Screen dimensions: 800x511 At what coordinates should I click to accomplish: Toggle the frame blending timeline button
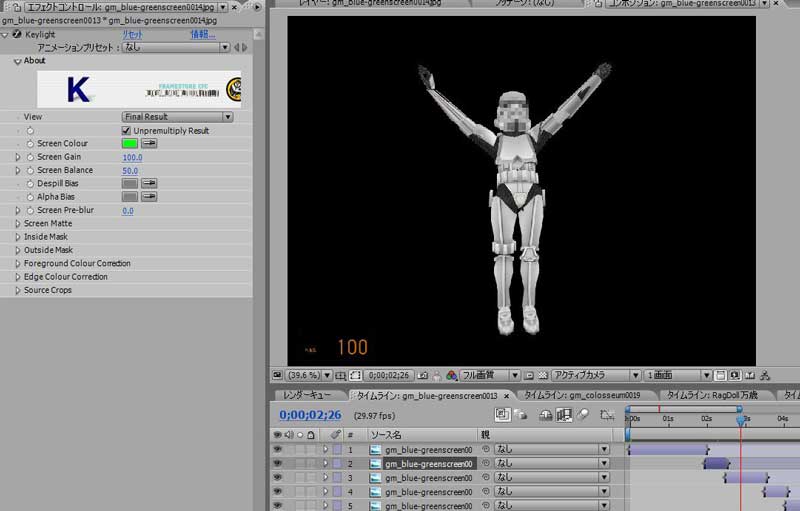(564, 415)
